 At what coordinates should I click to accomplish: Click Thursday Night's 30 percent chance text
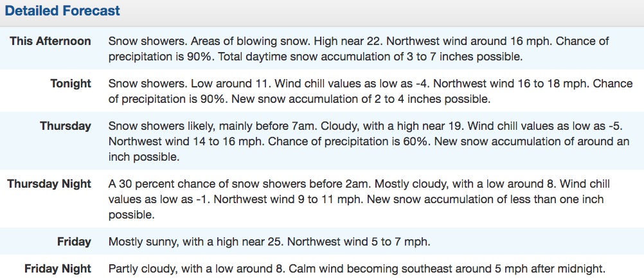pyautogui.click(x=359, y=200)
